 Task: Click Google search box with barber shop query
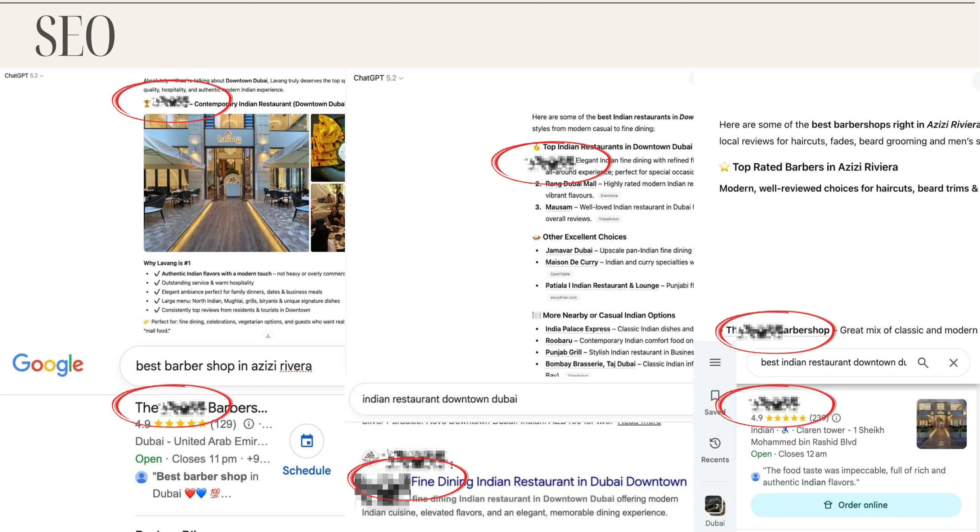click(x=233, y=366)
